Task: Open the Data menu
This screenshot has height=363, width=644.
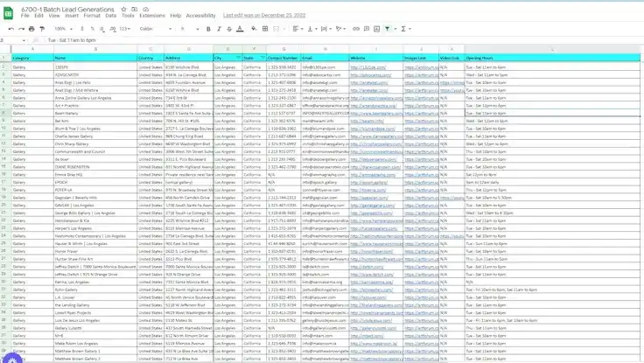Action: coord(110,16)
